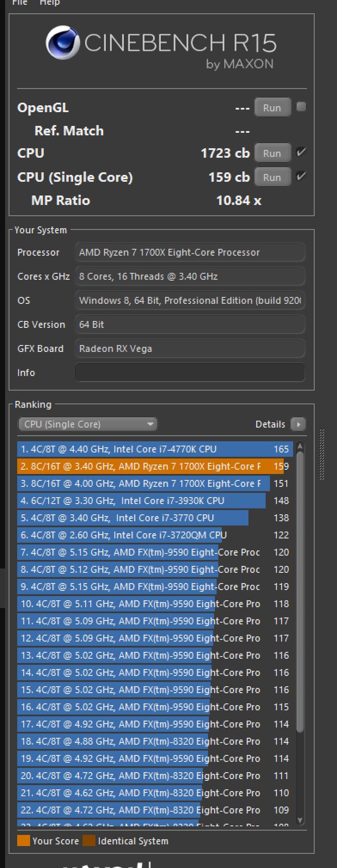Toggle the CPU test checkbox
This screenshot has width=337, height=868.
(301, 152)
